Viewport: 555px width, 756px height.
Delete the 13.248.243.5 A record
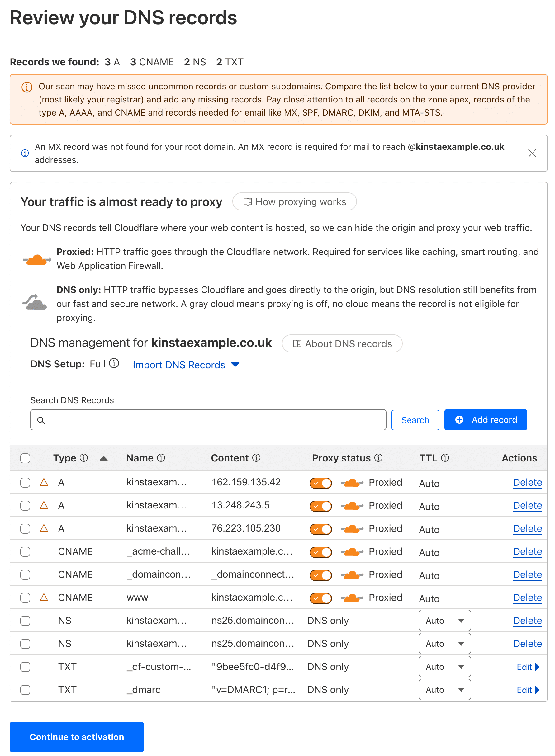(528, 505)
